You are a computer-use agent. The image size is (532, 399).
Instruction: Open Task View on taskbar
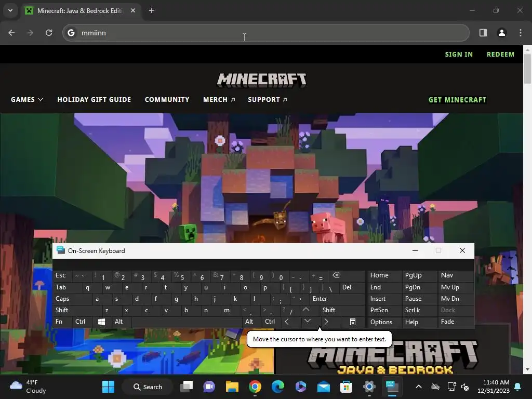click(x=187, y=387)
